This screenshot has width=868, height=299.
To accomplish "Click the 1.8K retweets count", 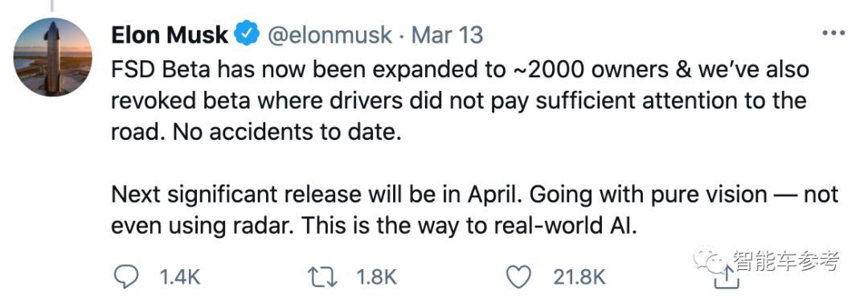I will pyautogui.click(x=376, y=276).
